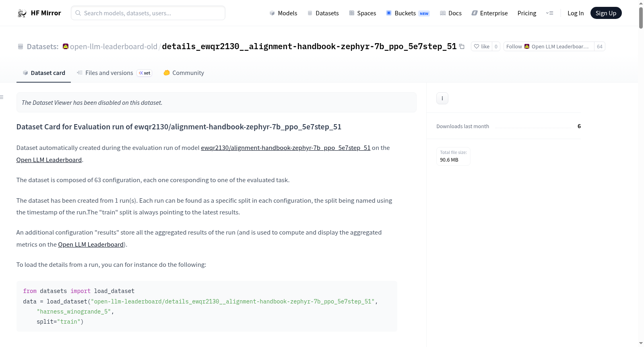Click the Sign Up button
Screen dimensions: 644x347
click(x=606, y=13)
